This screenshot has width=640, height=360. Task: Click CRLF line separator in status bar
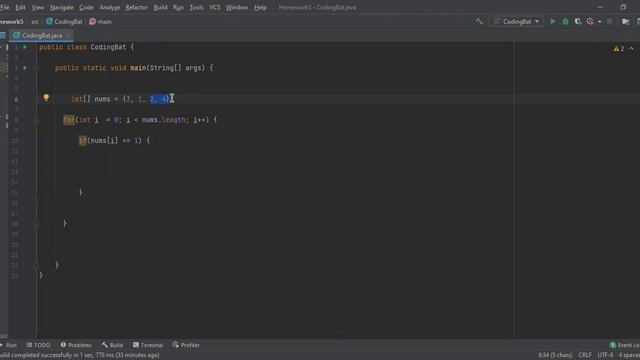(x=585, y=355)
